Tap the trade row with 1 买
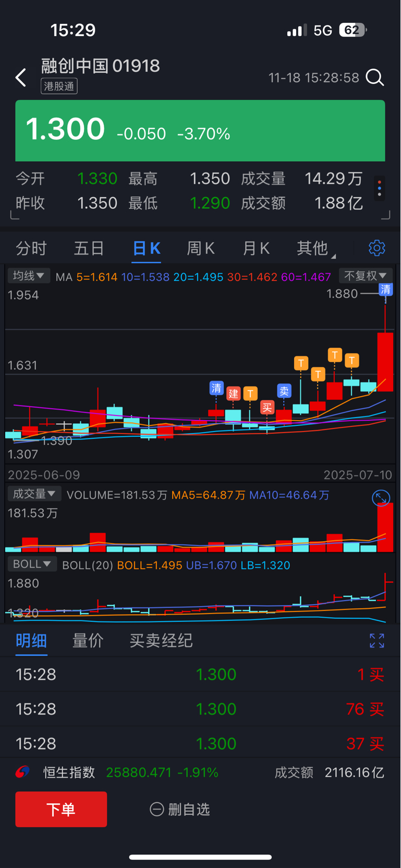 200,675
